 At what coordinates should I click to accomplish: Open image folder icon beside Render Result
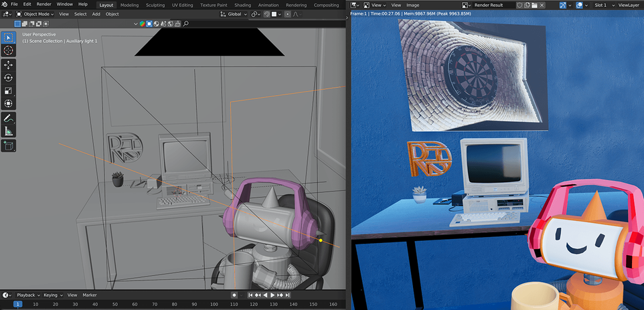535,5
